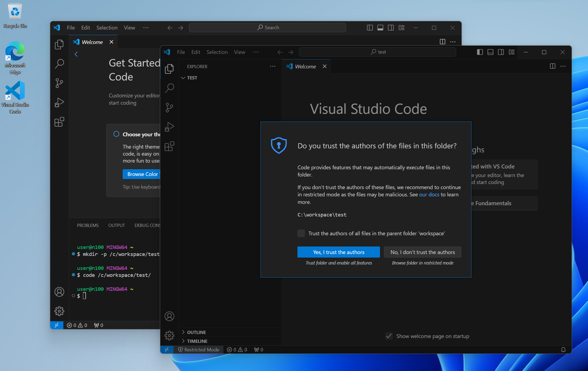
Task: Open Manage gear in front window
Action: tap(169, 335)
